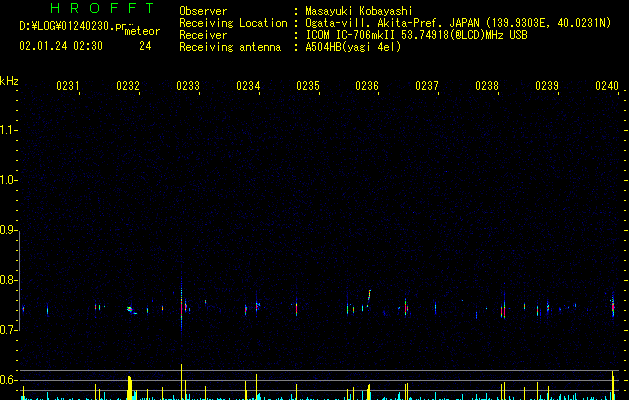This screenshot has width=629, height=400.
Task: Click the 0235 time marker
Action: click(308, 85)
